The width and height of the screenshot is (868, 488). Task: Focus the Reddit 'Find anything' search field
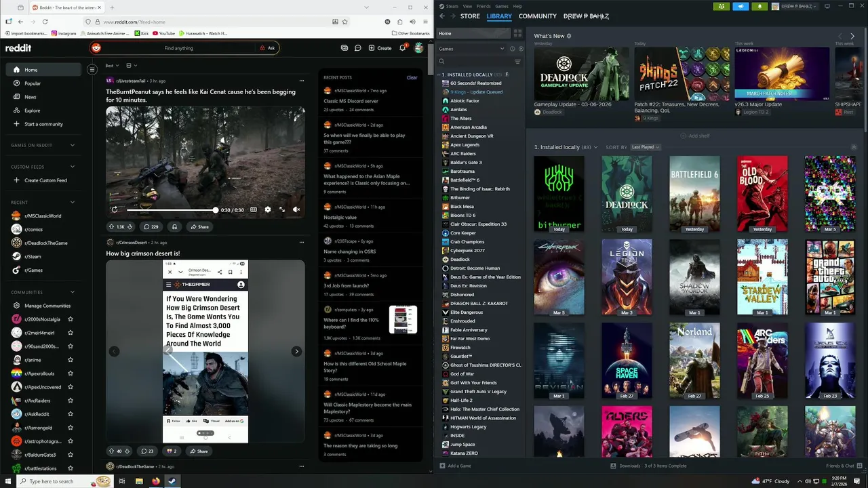coord(178,48)
